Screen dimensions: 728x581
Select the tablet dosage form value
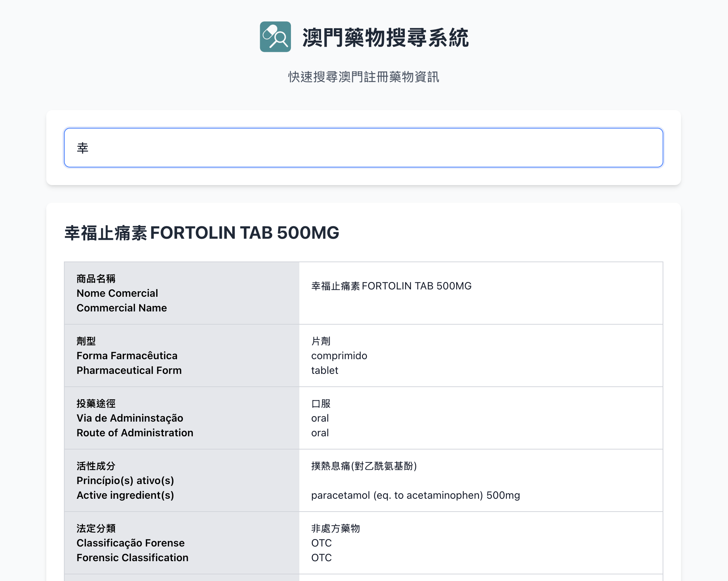(x=324, y=370)
